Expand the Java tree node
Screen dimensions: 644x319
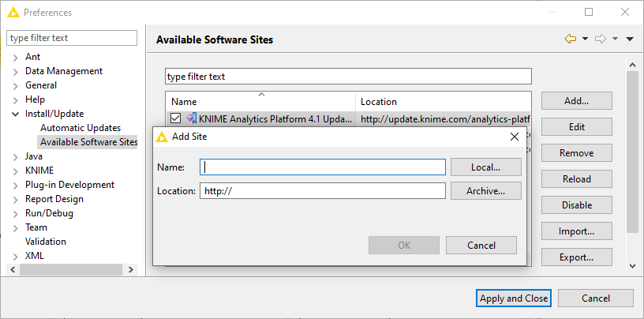click(x=15, y=157)
